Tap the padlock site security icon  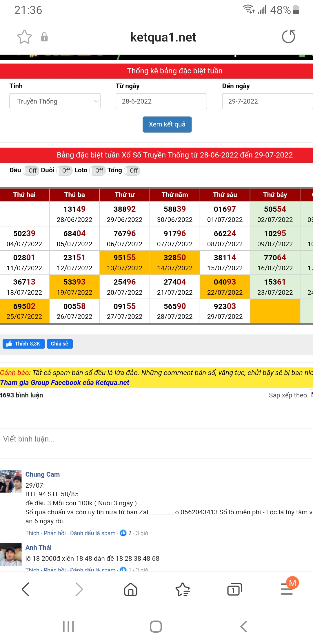tap(44, 37)
